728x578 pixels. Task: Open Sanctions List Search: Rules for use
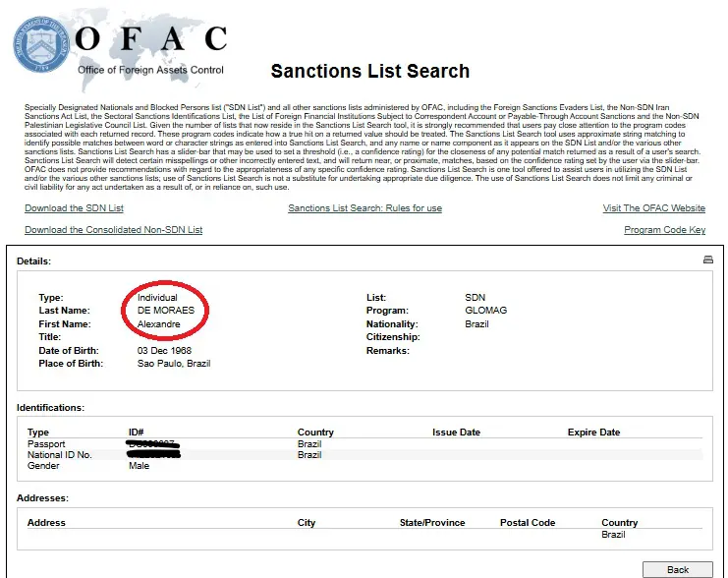[364, 208]
